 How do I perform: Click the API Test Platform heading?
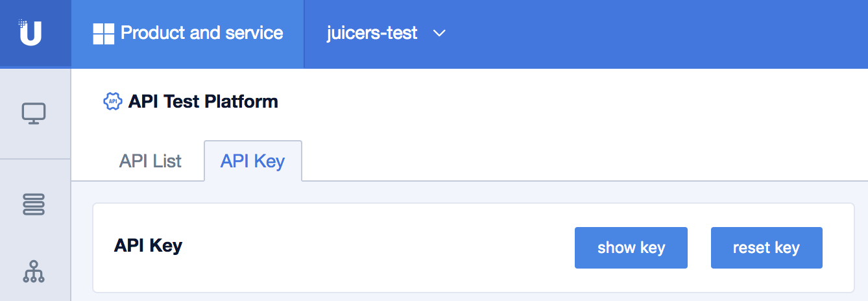tap(203, 102)
